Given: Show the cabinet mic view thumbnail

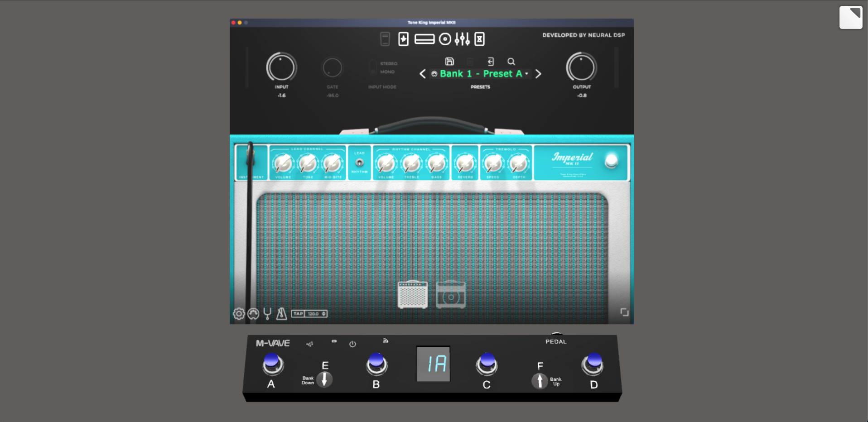Looking at the screenshot, I should [451, 295].
